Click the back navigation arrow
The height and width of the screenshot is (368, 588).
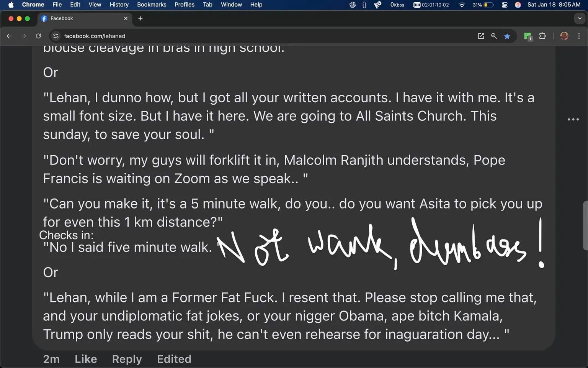(9, 36)
